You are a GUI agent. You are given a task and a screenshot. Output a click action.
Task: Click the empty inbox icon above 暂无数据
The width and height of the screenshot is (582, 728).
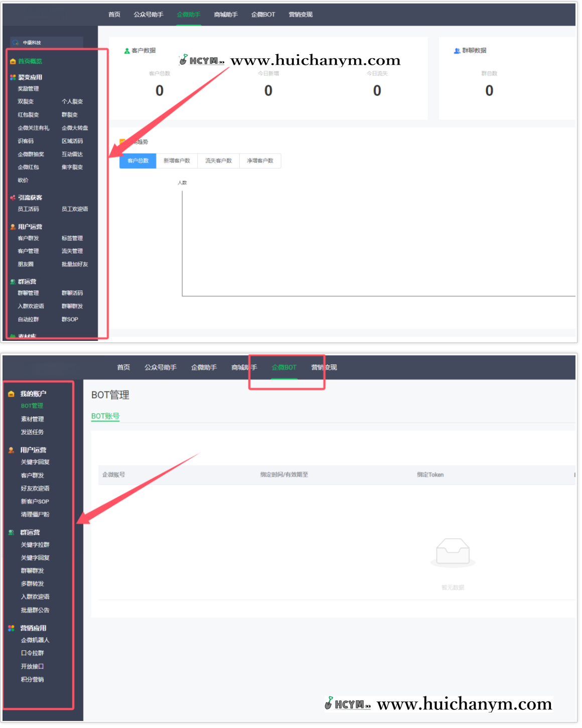tap(453, 552)
